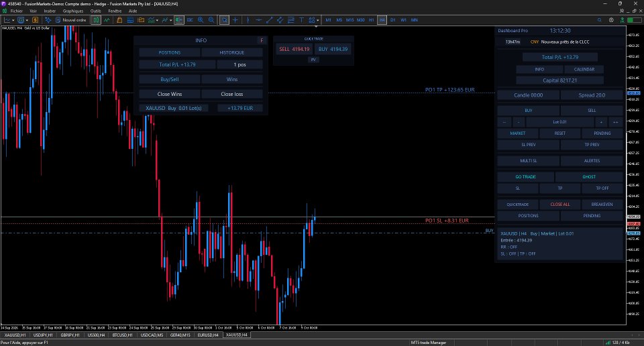Click the Nouvel ordre button

pyautogui.click(x=70, y=19)
